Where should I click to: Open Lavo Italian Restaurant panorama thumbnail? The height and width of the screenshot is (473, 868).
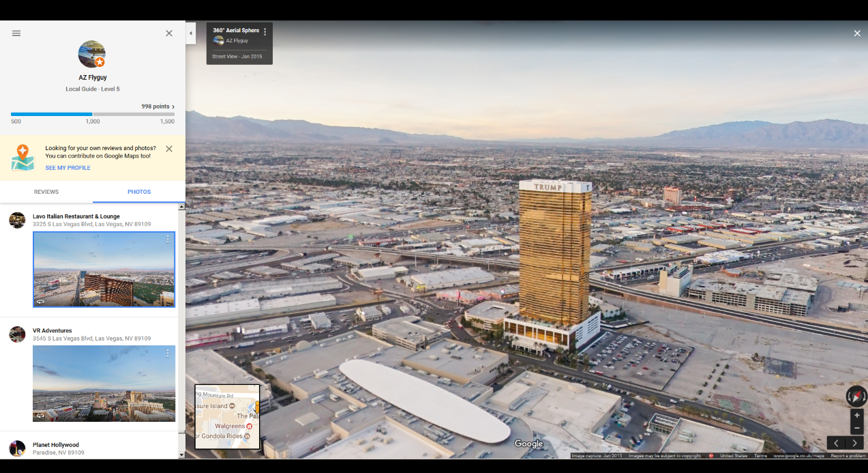pos(104,269)
